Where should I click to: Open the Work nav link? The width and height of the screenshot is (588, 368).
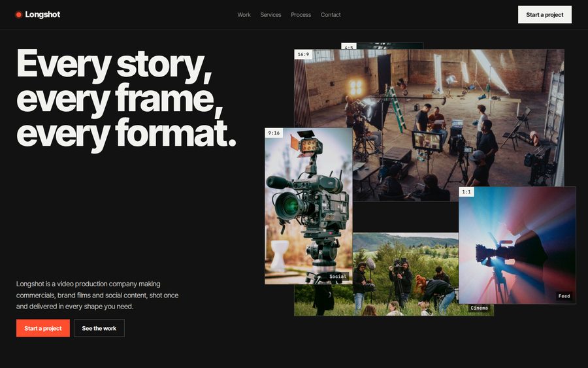(244, 14)
